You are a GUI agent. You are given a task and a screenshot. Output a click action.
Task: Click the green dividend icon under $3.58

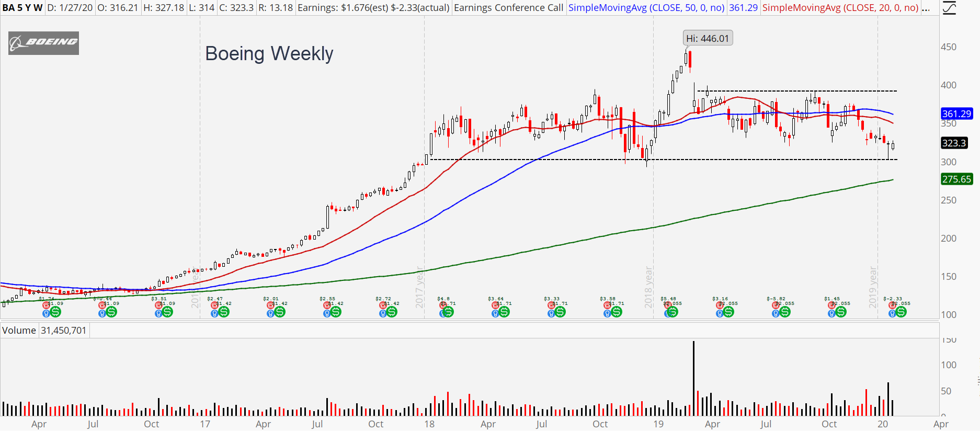(617, 312)
